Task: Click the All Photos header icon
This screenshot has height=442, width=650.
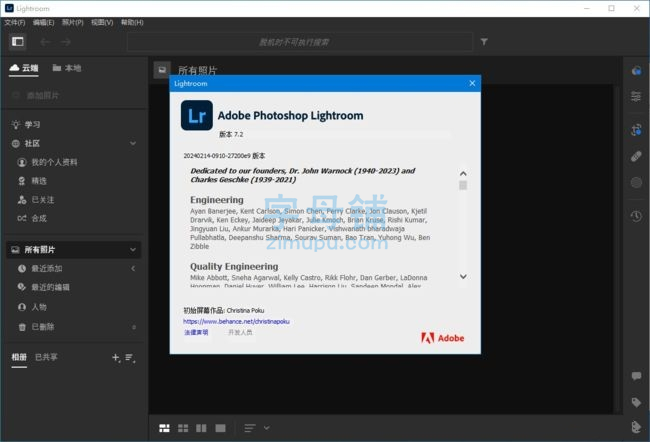Action: point(162,70)
